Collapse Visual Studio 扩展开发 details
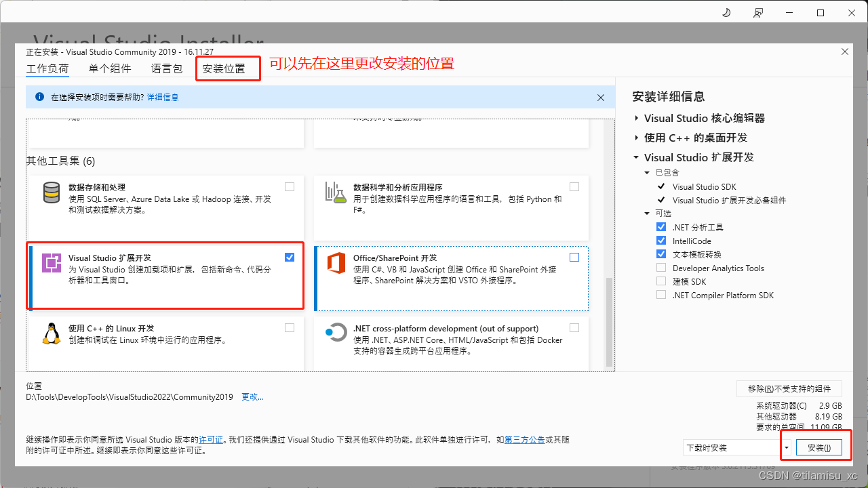This screenshot has height=488, width=868. (x=637, y=157)
